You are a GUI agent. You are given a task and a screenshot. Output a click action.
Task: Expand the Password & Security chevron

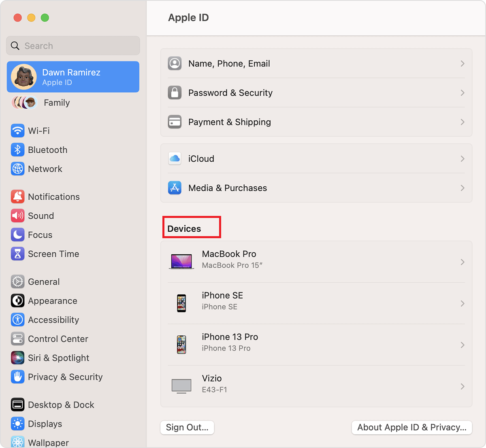pos(463,93)
